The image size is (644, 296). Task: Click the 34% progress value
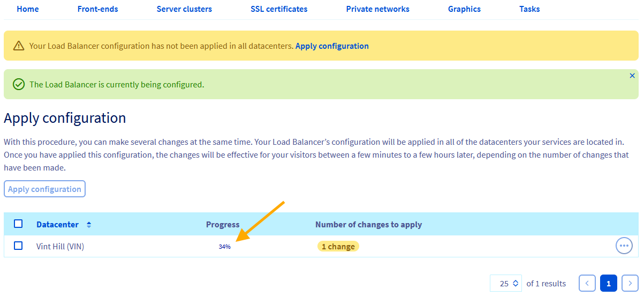[224, 247]
